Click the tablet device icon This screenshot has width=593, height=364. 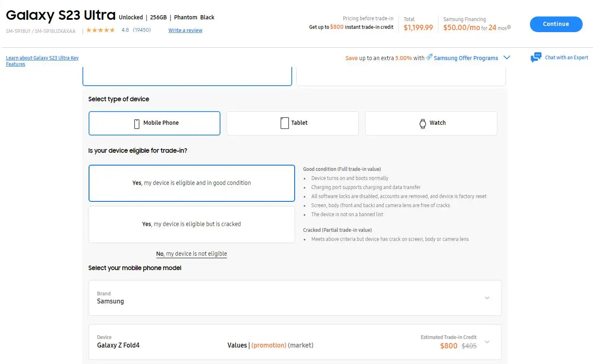284,123
